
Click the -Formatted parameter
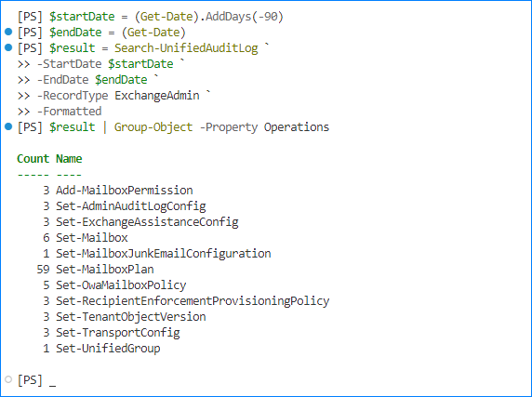point(69,112)
